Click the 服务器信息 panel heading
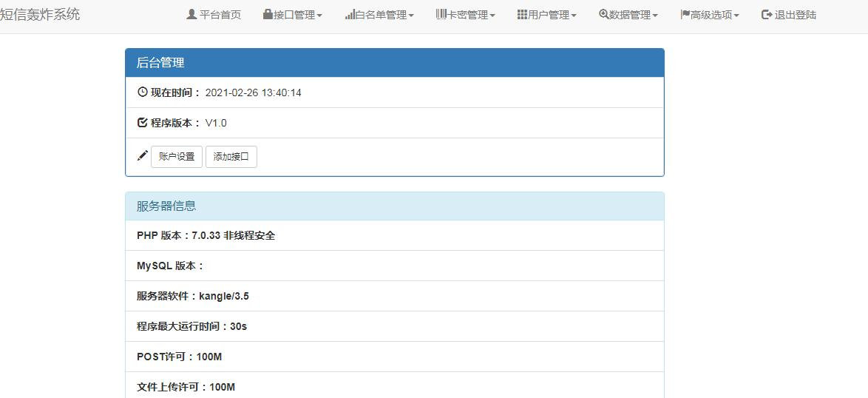Viewport: 868px width, 398px height. (x=395, y=206)
